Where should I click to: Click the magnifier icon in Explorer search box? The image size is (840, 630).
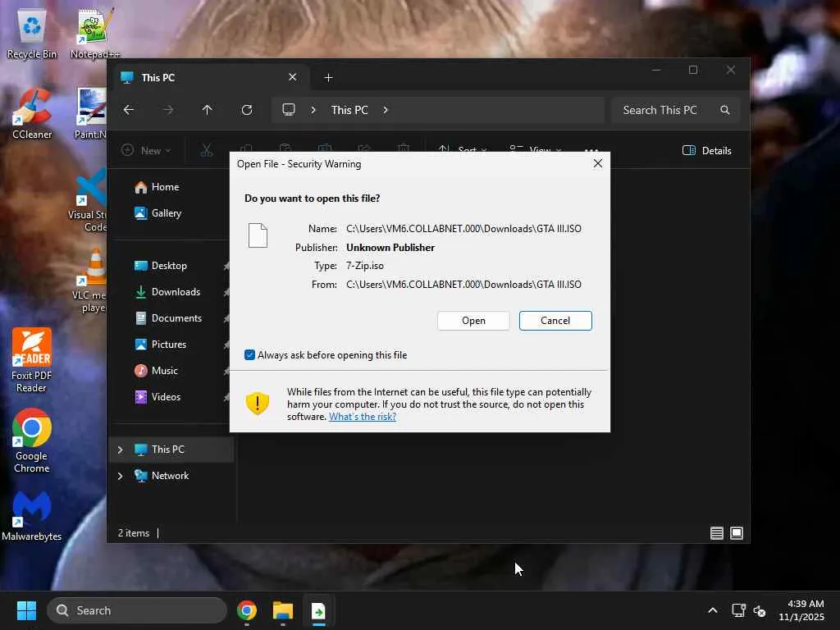tap(725, 110)
